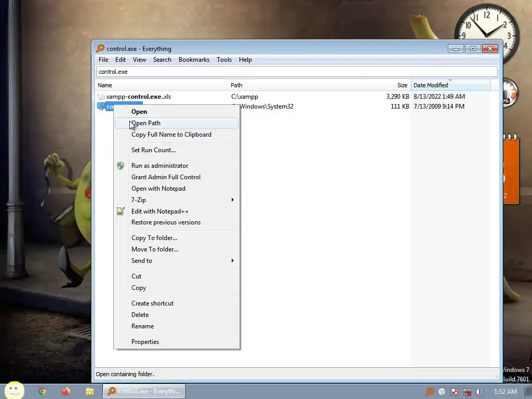
Task: Click the orange calendar gadget
Action: click(511, 170)
